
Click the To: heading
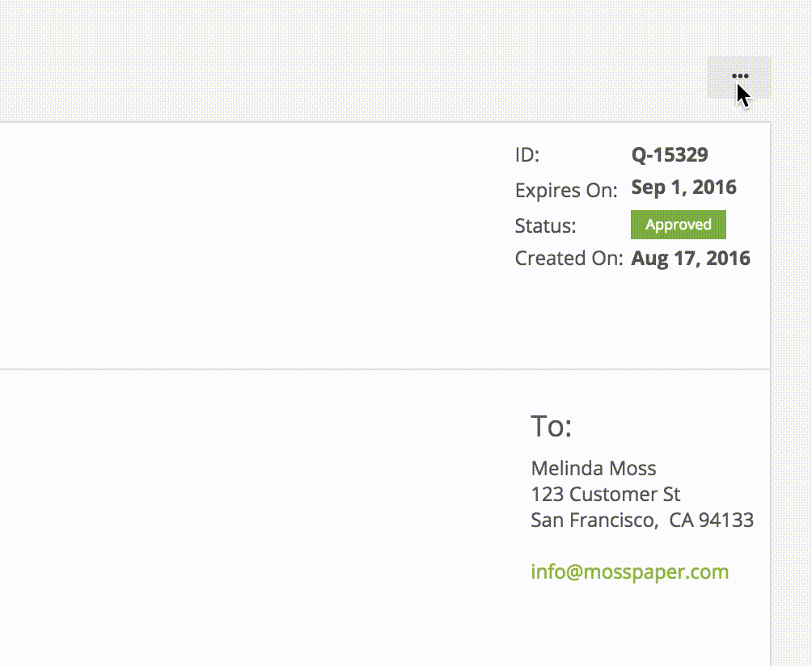[x=551, y=426]
